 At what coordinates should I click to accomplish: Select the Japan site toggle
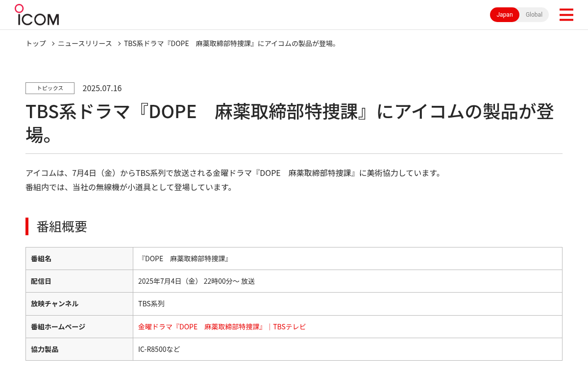tap(505, 15)
